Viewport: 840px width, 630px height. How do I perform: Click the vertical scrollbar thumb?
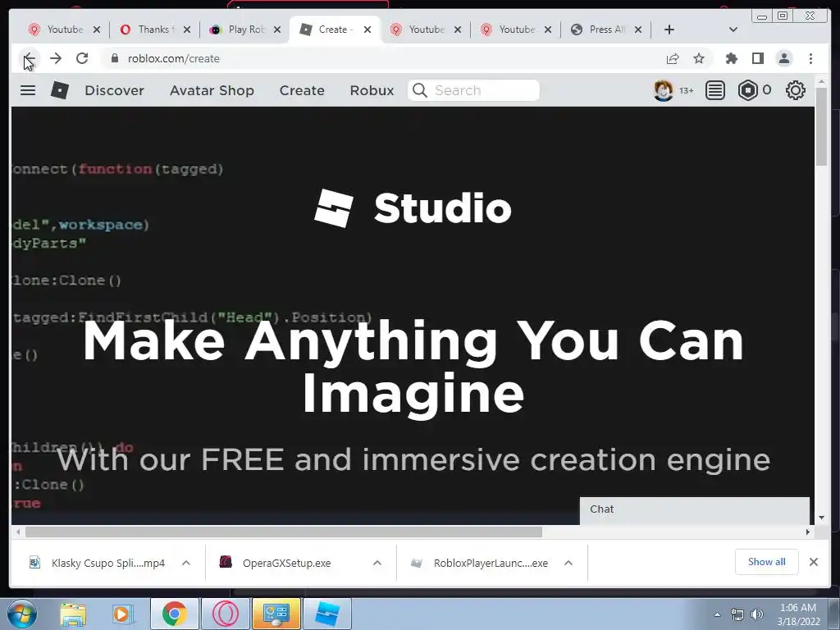pos(821,126)
